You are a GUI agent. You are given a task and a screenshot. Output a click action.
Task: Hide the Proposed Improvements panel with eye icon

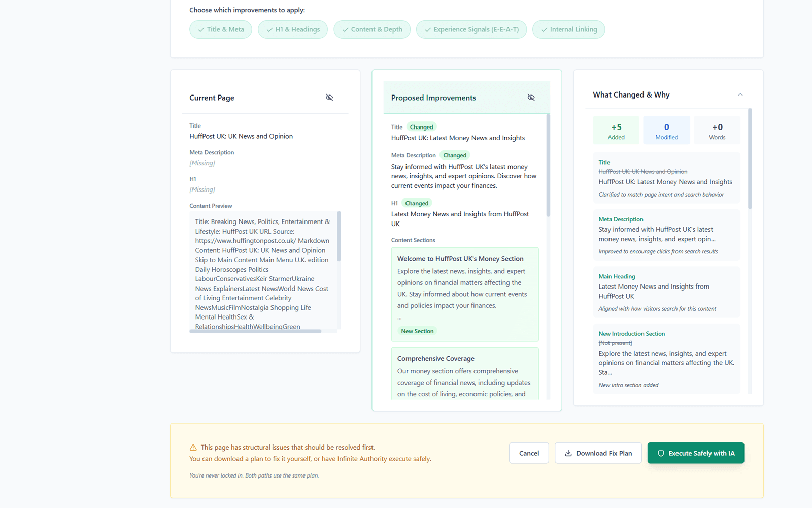pos(531,98)
